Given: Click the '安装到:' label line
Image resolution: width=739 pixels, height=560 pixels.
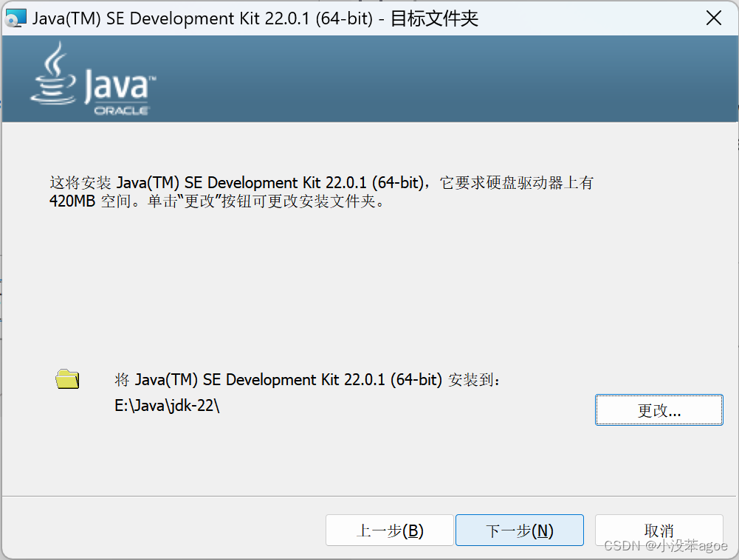Looking at the screenshot, I should [307, 380].
